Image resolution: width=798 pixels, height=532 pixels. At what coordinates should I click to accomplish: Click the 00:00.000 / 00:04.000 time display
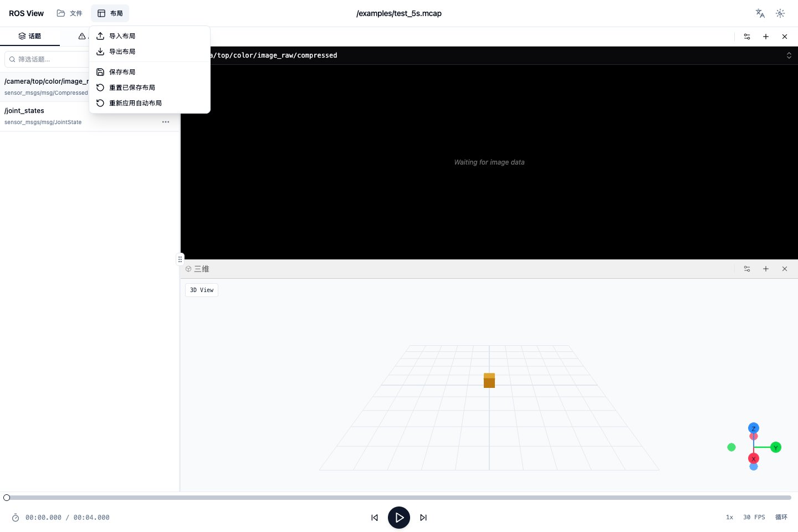pyautogui.click(x=68, y=518)
